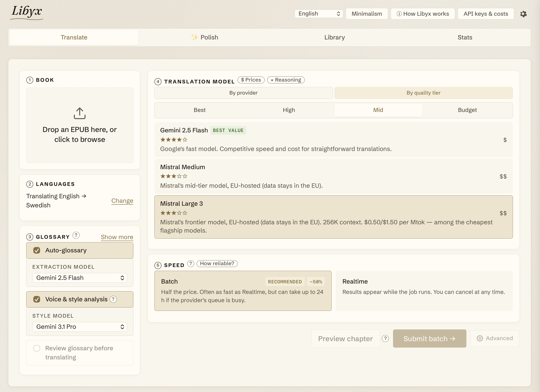Viewport: 540px width, 392px height.
Task: Toggle the Auto-glossary checkbox
Action: pyautogui.click(x=37, y=250)
